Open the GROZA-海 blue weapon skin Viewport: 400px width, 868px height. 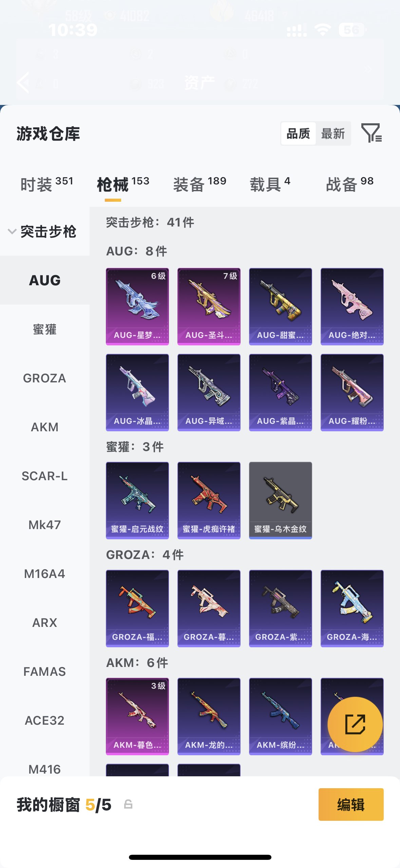352,608
